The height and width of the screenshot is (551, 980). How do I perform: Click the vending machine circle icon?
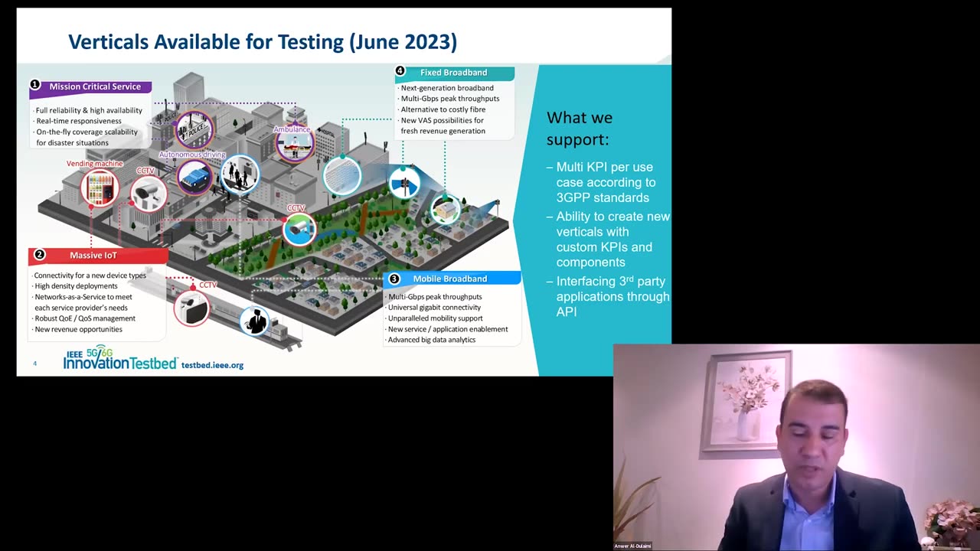[x=100, y=188]
